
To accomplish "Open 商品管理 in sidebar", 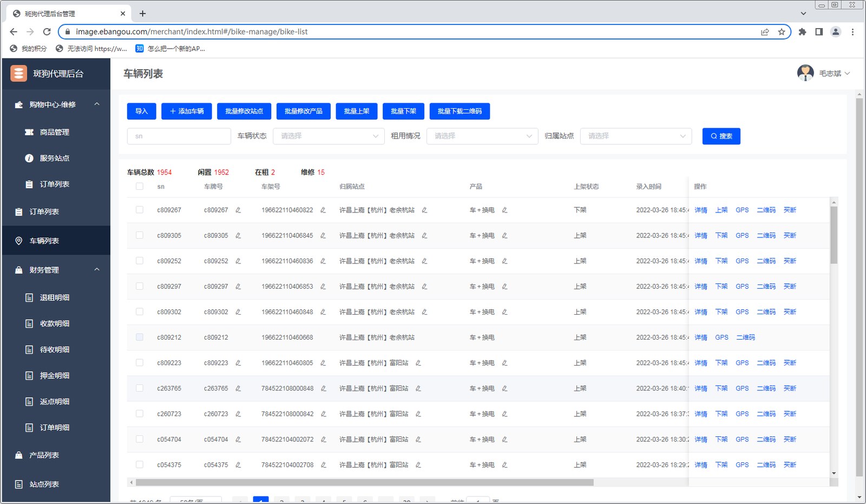I will pos(54,132).
